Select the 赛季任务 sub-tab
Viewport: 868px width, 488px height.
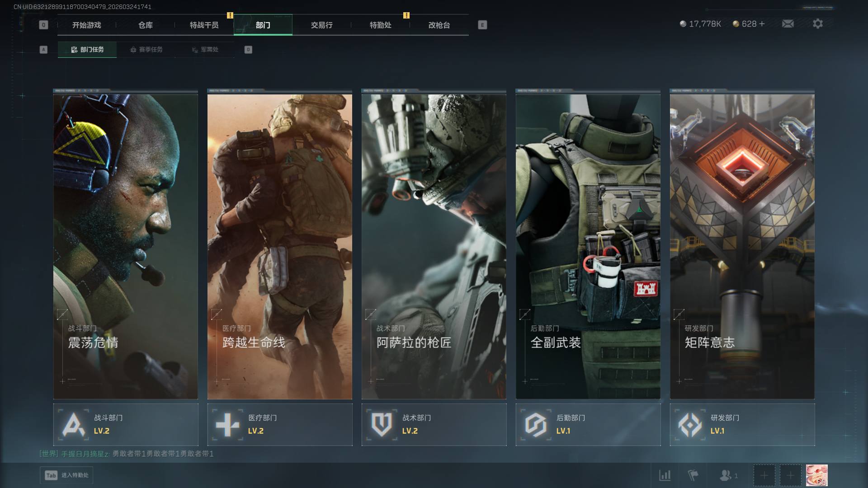146,50
